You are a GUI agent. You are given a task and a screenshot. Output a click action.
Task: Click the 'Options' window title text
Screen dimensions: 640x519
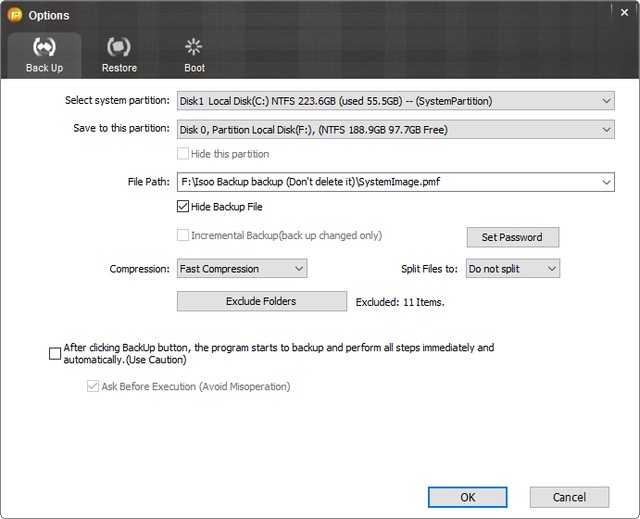tap(49, 16)
